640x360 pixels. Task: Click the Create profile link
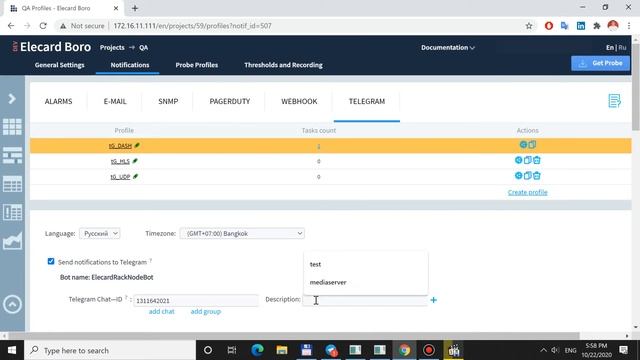tap(527, 192)
